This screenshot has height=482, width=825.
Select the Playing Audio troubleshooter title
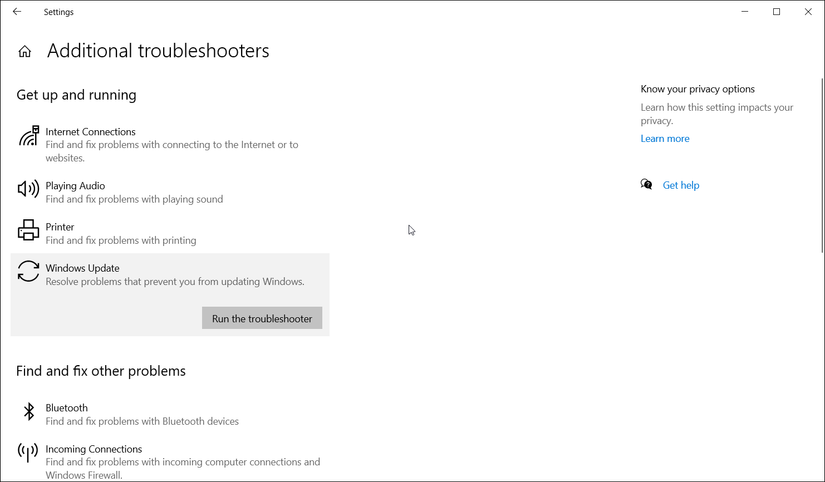(75, 186)
